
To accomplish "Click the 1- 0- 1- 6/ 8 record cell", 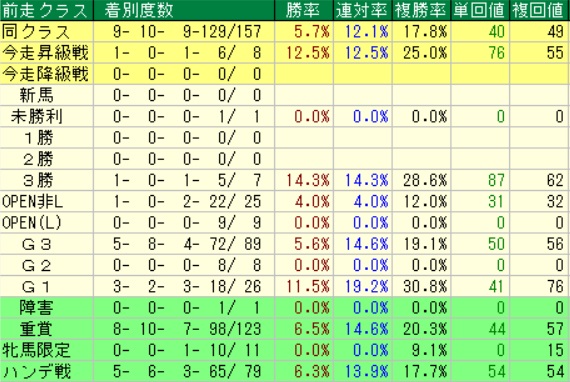I will [x=184, y=53].
